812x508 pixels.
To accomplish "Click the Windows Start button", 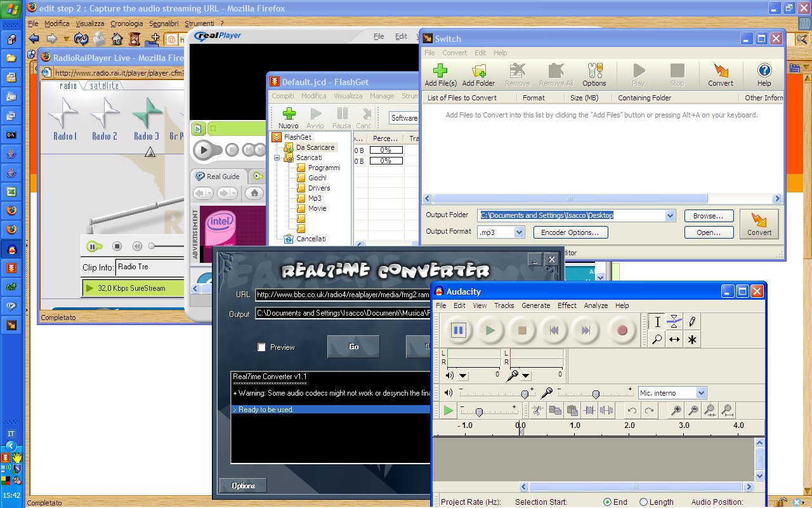I will pyautogui.click(x=12, y=11).
